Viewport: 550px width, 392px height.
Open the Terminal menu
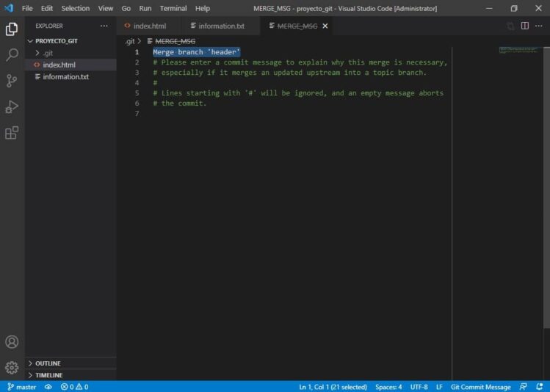pos(173,8)
